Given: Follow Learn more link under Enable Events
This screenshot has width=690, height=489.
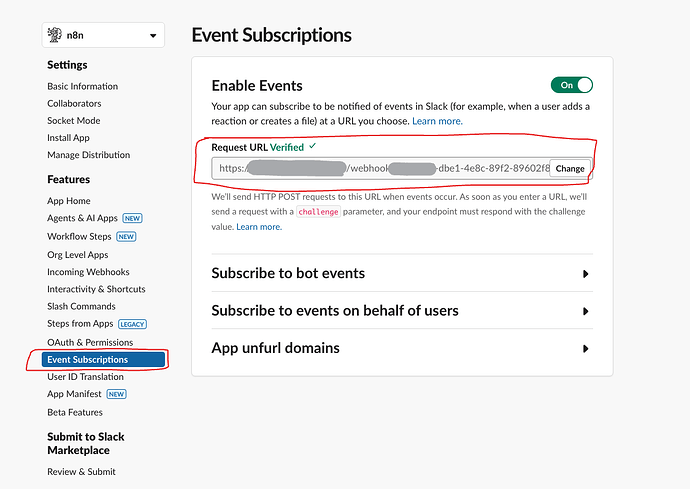Looking at the screenshot, I should click(437, 121).
